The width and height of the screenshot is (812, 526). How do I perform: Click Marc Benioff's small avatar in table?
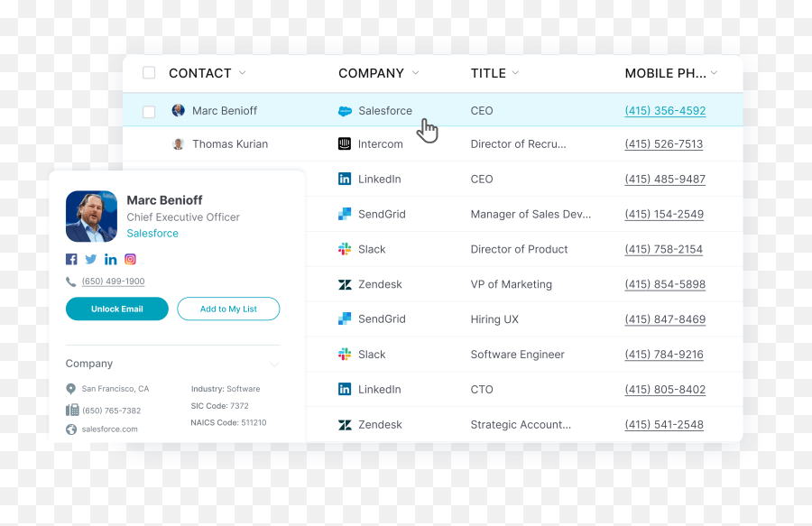178,110
